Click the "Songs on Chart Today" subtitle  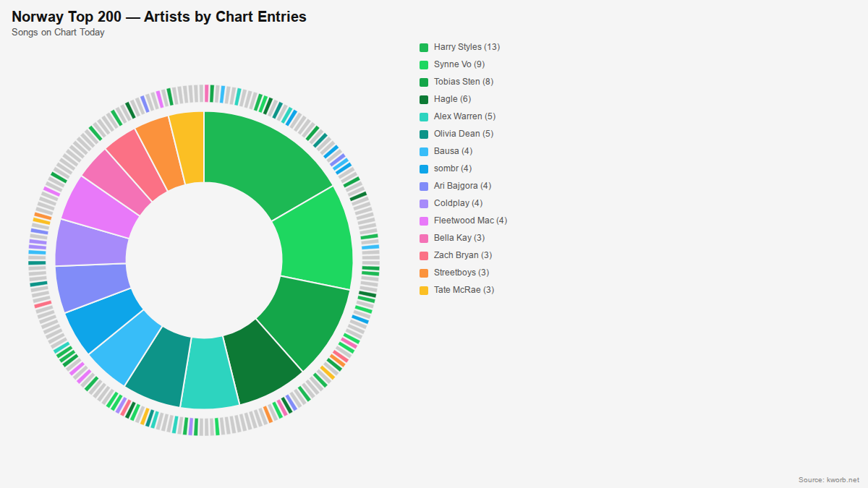(x=58, y=33)
